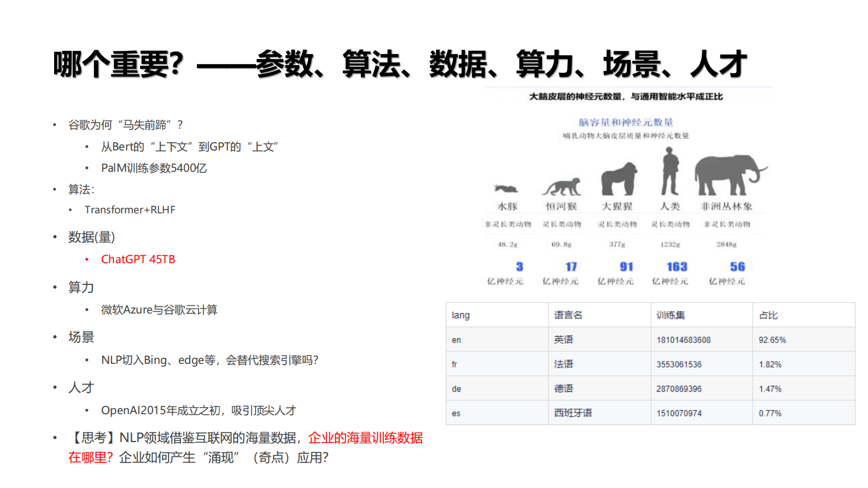Click the 人才 bullet heading

(81, 387)
